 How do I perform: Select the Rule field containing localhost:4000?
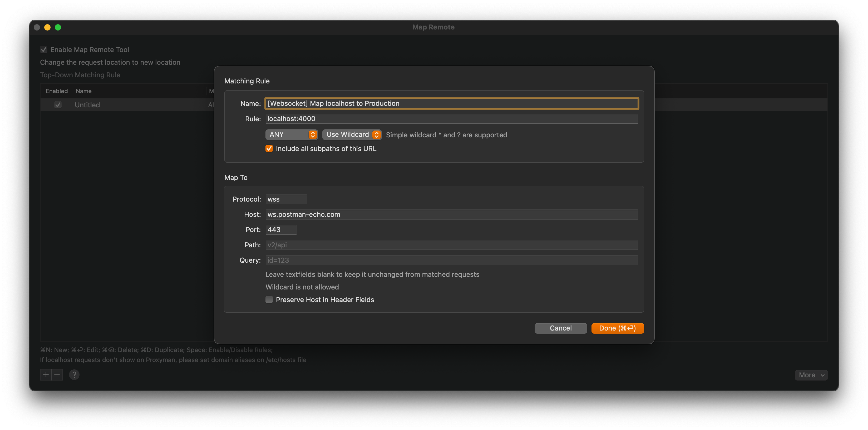click(x=452, y=118)
